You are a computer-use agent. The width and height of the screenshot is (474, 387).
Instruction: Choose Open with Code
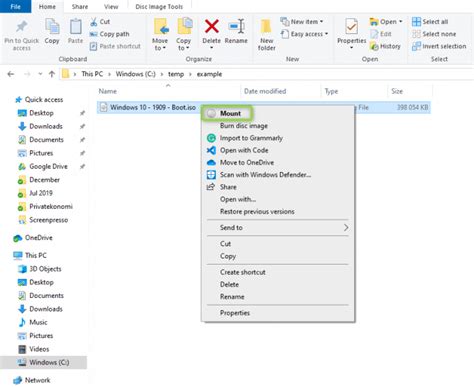tap(244, 150)
